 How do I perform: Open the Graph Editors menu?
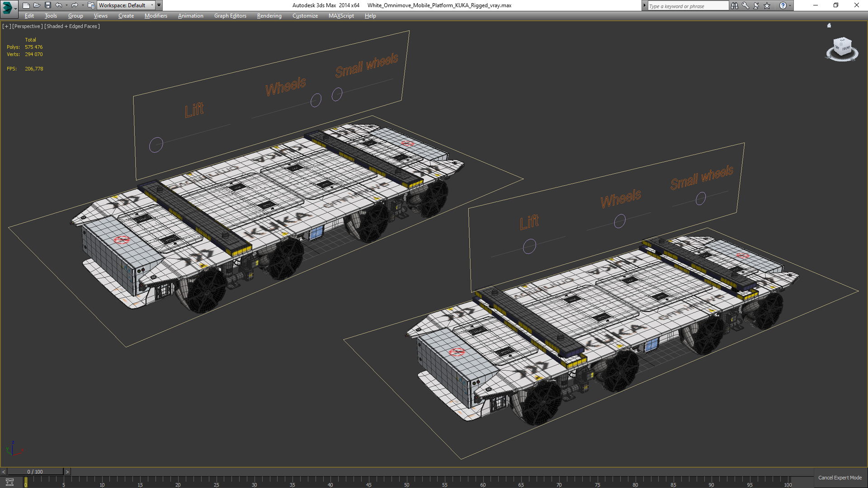pyautogui.click(x=230, y=16)
